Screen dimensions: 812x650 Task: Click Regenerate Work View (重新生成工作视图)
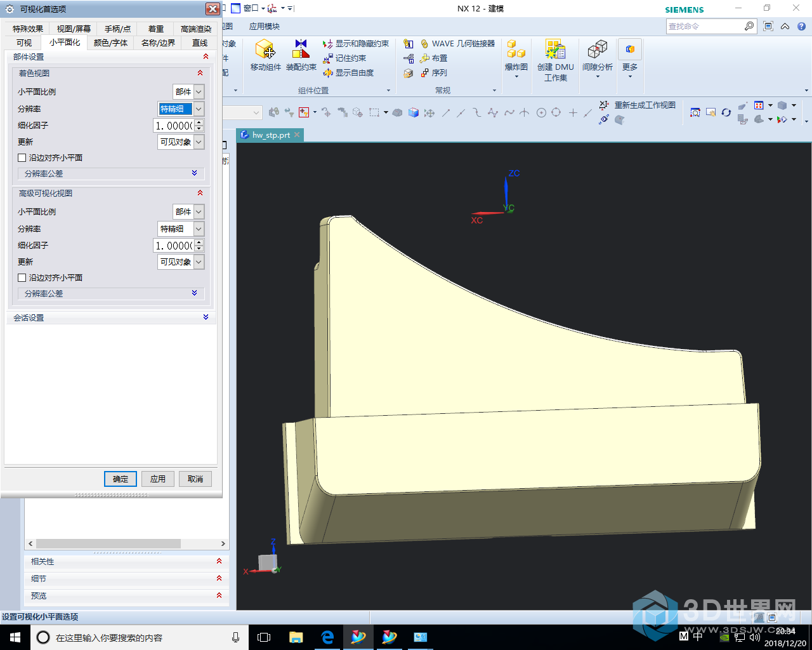coord(638,105)
